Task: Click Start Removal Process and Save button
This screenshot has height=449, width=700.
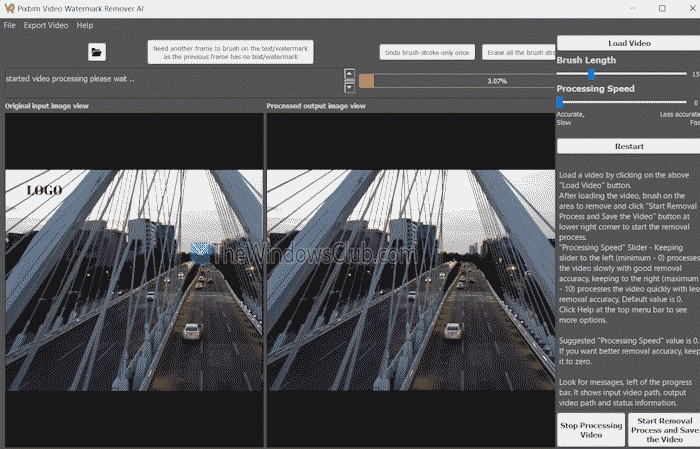Action: 664,430
